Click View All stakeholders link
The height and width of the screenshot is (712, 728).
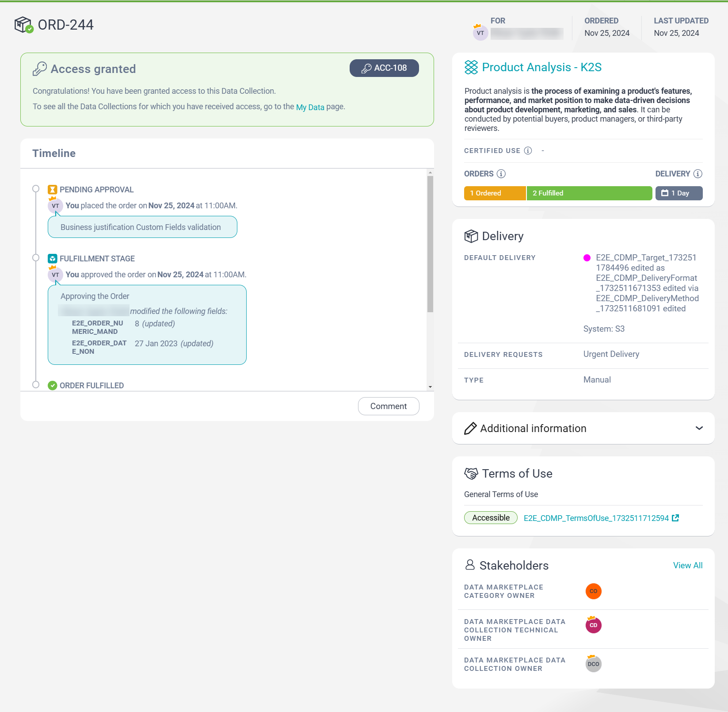pos(688,566)
